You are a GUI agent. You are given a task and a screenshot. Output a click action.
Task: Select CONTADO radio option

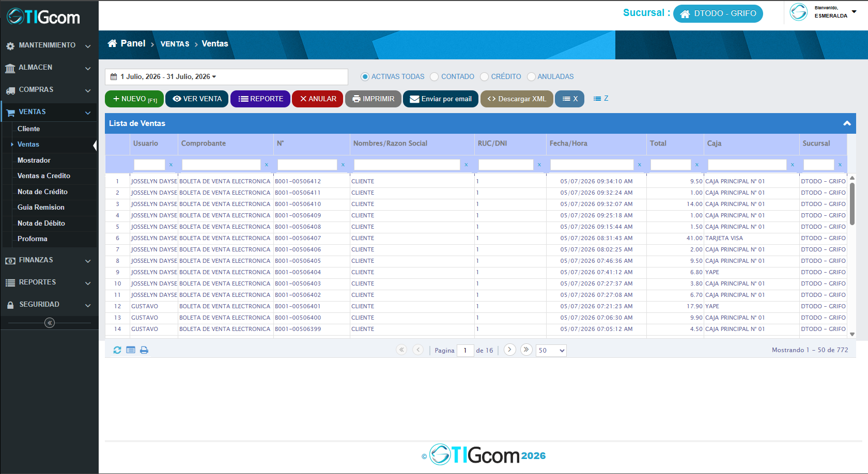pyautogui.click(x=435, y=76)
